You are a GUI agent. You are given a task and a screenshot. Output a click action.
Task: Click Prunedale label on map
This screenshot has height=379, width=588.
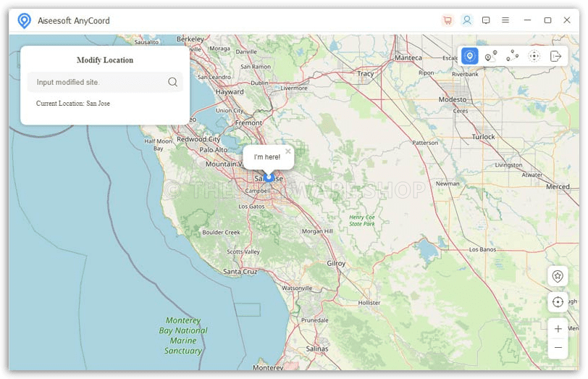pos(314,320)
